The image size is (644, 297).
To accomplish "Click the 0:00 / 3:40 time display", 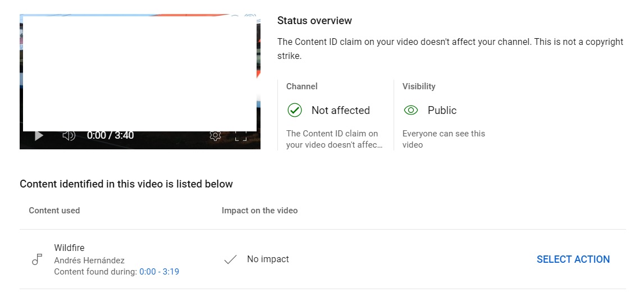I will (110, 135).
